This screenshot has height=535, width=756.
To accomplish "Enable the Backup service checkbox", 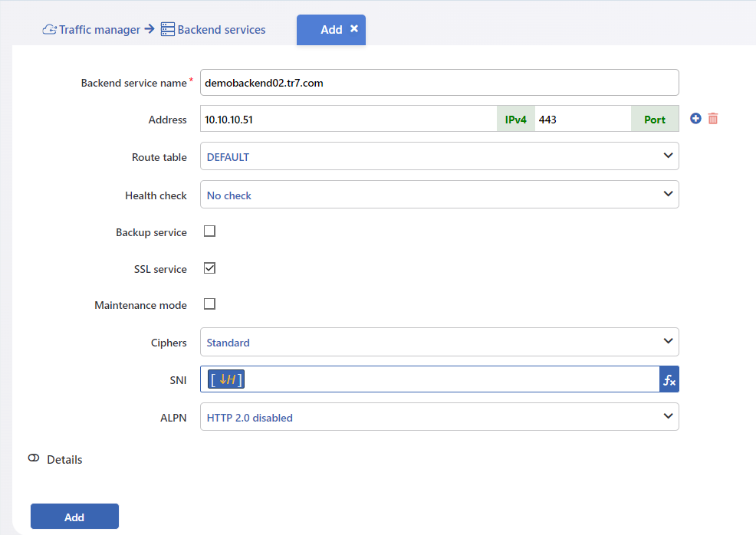I will pos(209,231).
